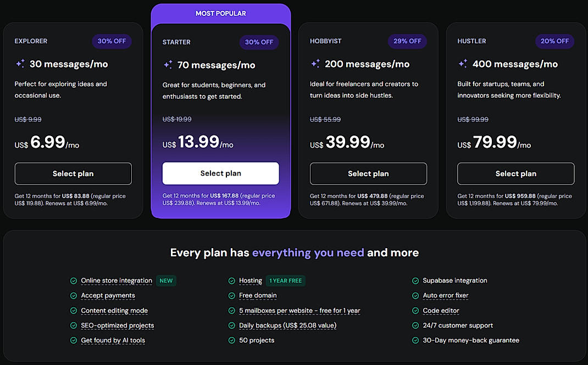Viewport: 588px width, 365px height.
Task: Click the sparkle icon next to 30 messages/mo
Action: 20,63
